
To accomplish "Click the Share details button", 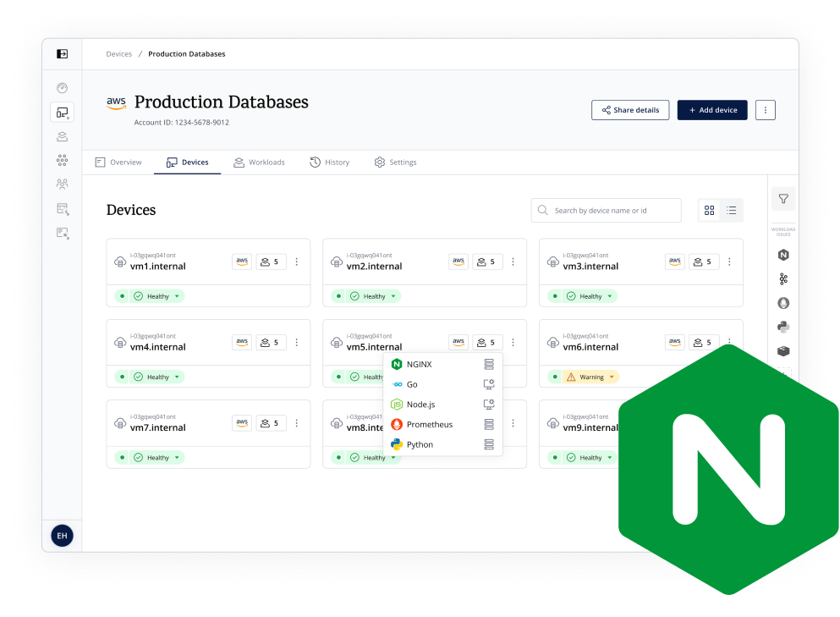I will [x=630, y=110].
